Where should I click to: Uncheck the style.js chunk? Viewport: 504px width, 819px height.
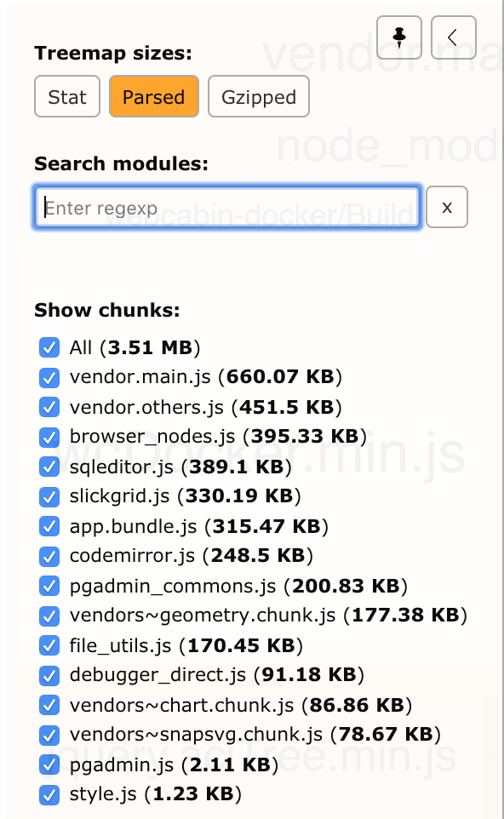coord(49,794)
